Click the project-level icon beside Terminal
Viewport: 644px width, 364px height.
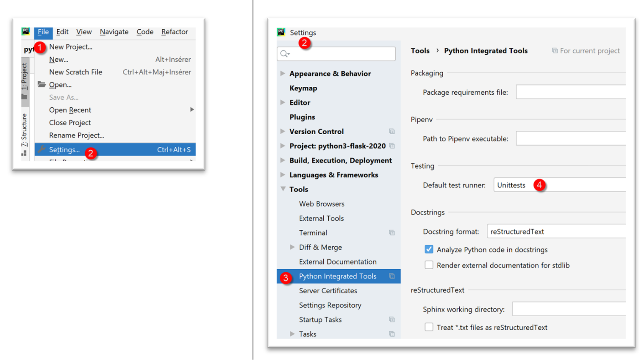[x=392, y=233]
